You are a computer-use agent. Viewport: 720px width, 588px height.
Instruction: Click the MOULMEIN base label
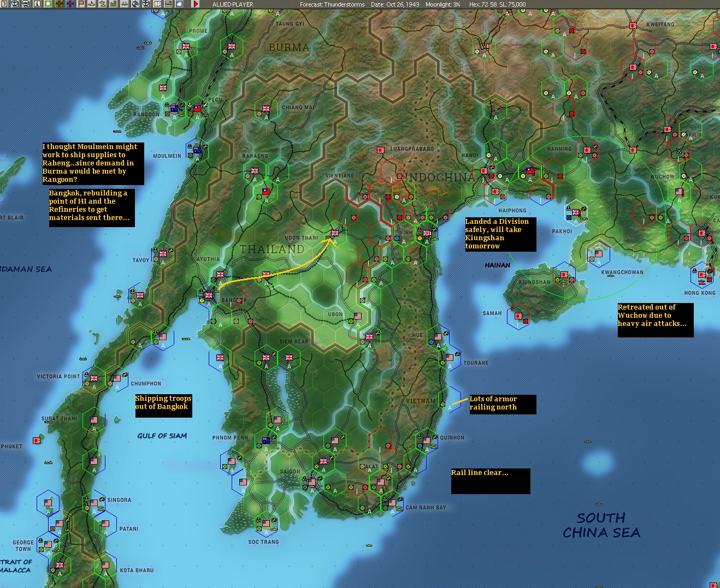167,156
